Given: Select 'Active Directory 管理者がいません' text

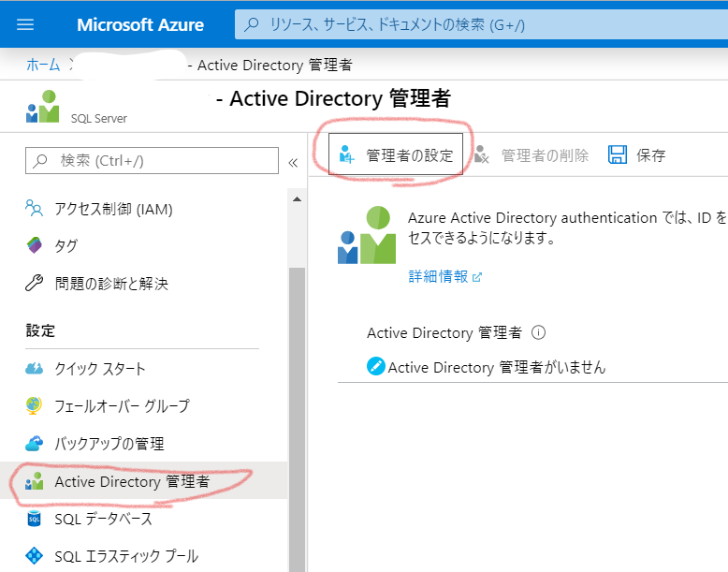Looking at the screenshot, I should [x=497, y=368].
